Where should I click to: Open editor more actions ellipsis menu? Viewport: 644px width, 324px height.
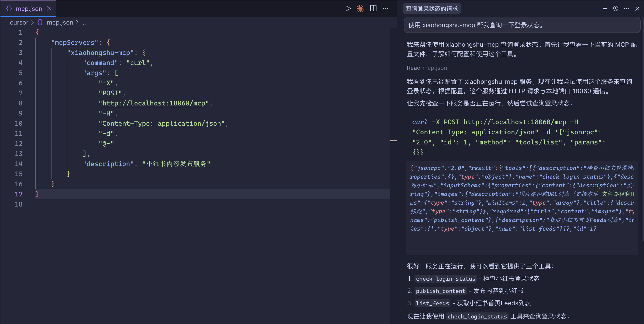click(386, 8)
